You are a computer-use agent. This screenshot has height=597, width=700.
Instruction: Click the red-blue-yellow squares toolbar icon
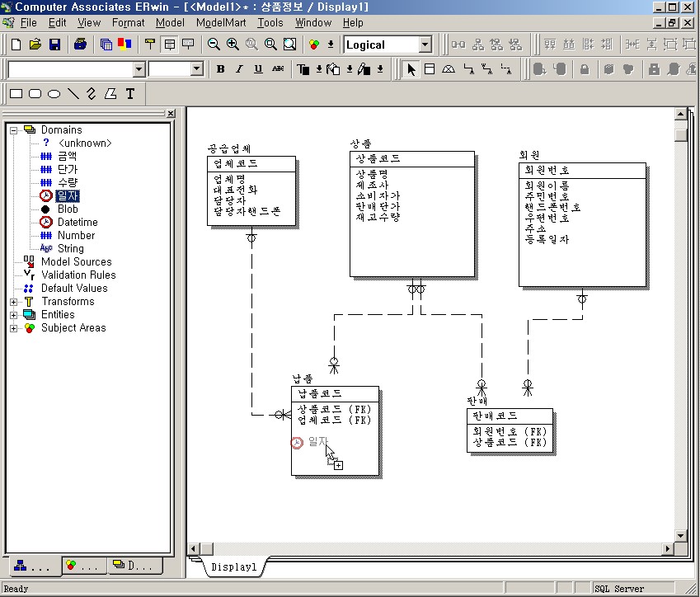click(124, 45)
